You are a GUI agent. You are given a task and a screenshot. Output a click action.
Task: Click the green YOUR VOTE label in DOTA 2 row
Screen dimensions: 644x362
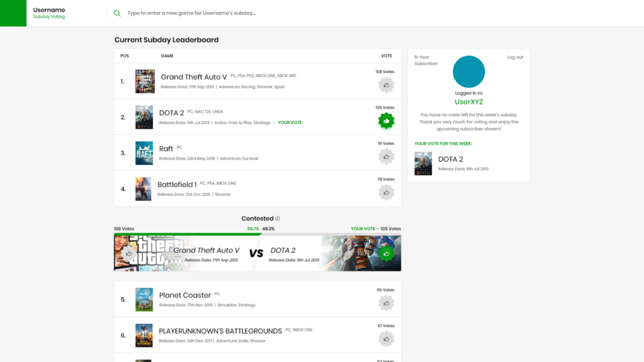tap(290, 122)
